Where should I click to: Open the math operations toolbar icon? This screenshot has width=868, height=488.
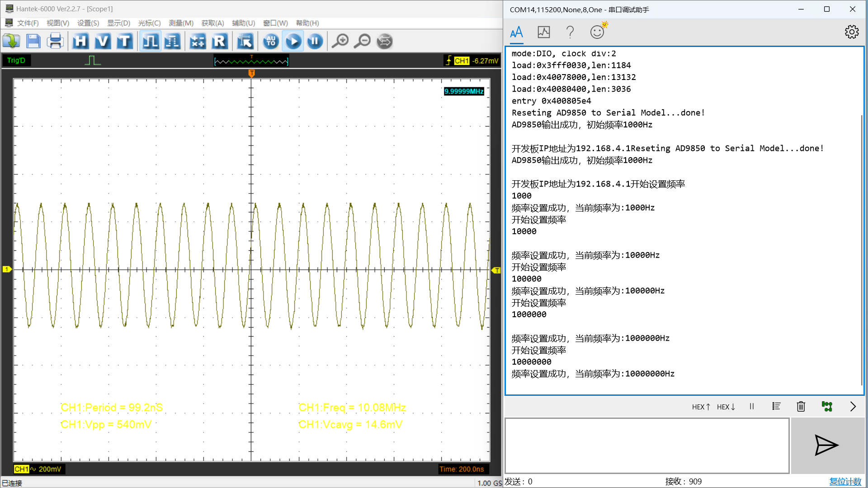pos(198,42)
